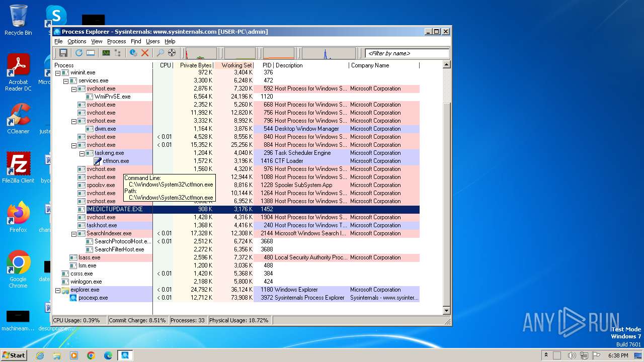644x362 pixels.
Task: Sort by CPU column header
Action: click(x=163, y=65)
